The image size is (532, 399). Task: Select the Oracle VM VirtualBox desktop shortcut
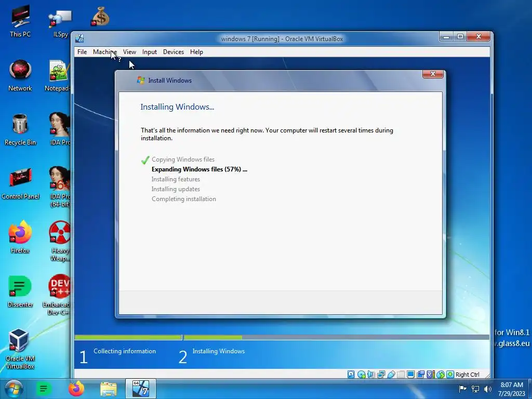click(20, 349)
